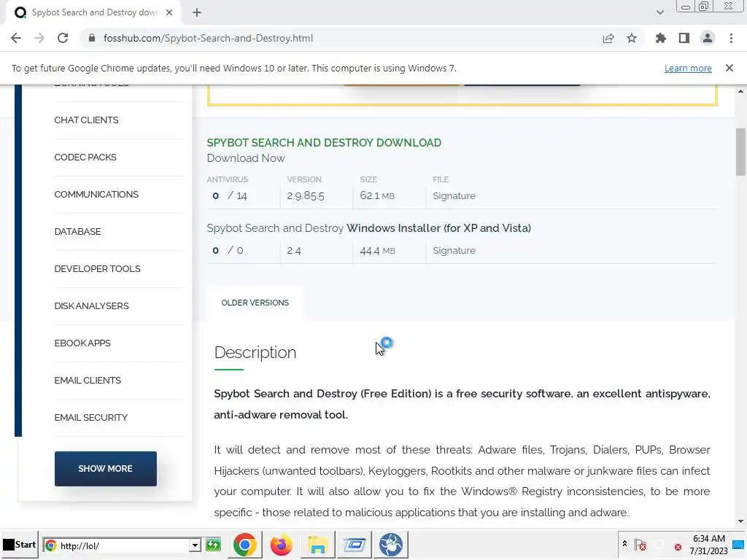Viewport: 747px width, 560px height.
Task: Open the blue bug application icon in taskbar
Action: 391,545
